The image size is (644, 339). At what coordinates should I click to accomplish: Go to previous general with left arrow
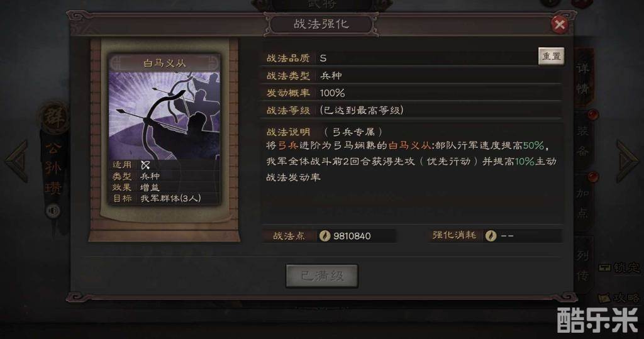pos(17,161)
